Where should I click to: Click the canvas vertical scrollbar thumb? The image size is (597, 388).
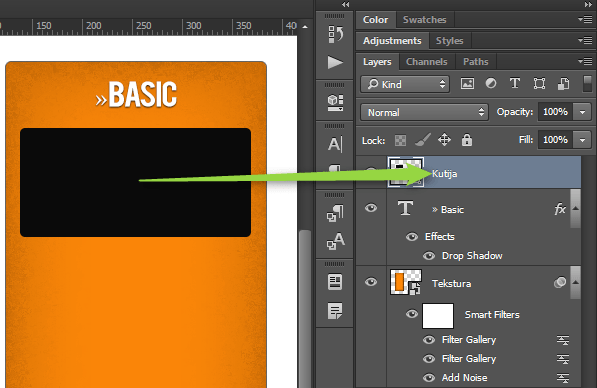pyautogui.click(x=305, y=308)
